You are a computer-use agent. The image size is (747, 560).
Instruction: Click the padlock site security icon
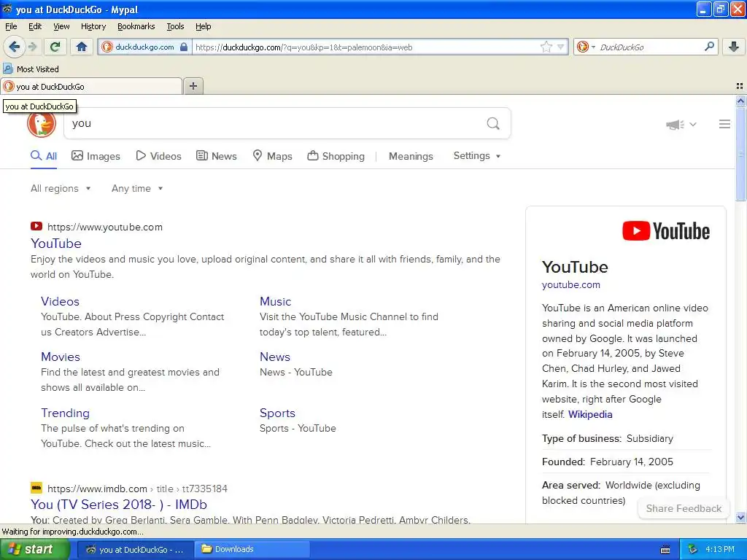184,47
